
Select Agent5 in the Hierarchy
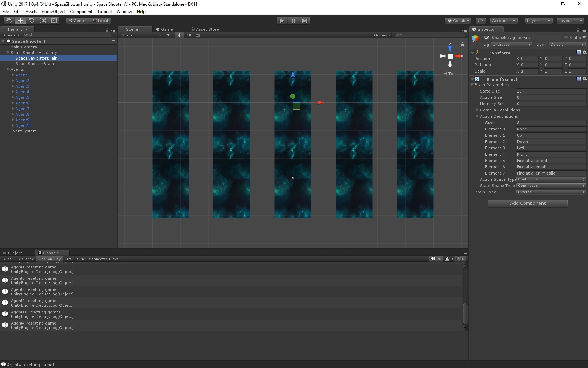[22, 97]
